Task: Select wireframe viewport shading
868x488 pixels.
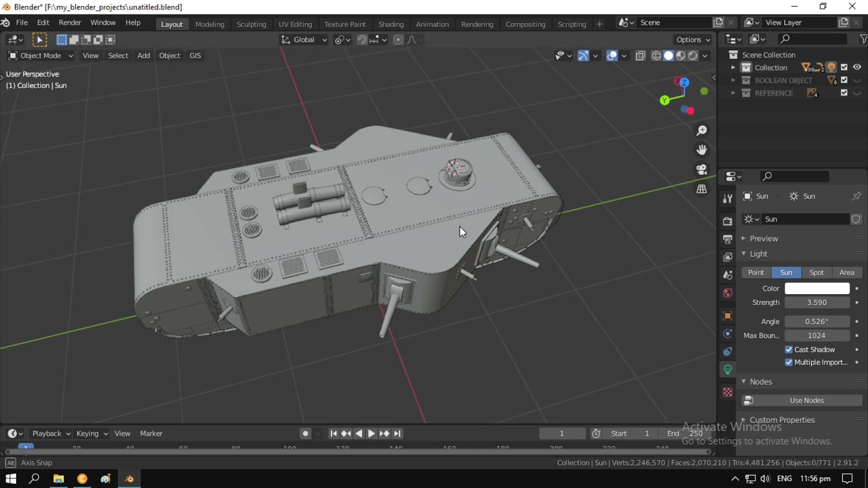Action: pos(656,56)
